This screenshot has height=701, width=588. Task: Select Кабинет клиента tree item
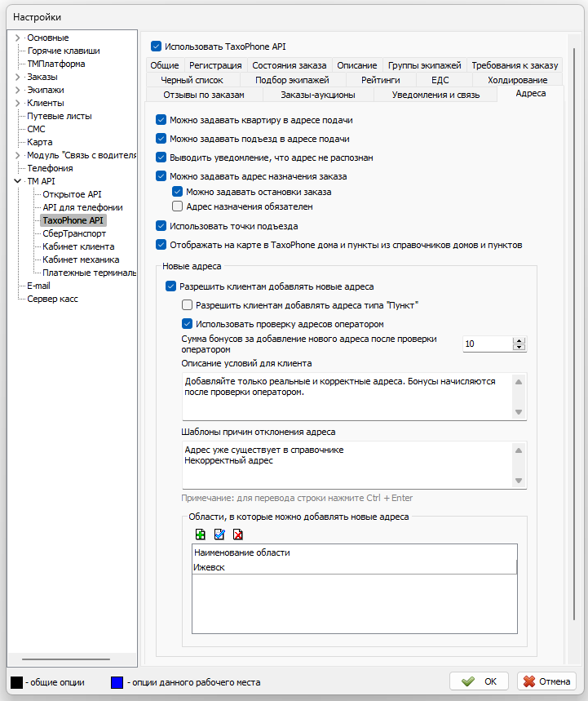tap(78, 246)
